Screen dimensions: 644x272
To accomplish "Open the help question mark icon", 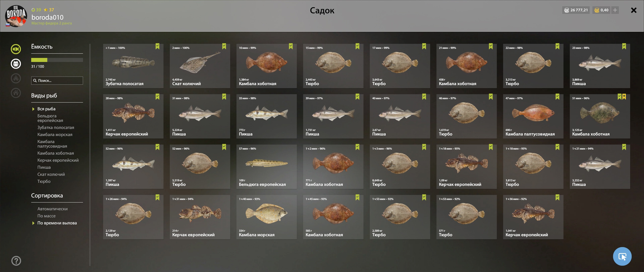I will pos(16,261).
